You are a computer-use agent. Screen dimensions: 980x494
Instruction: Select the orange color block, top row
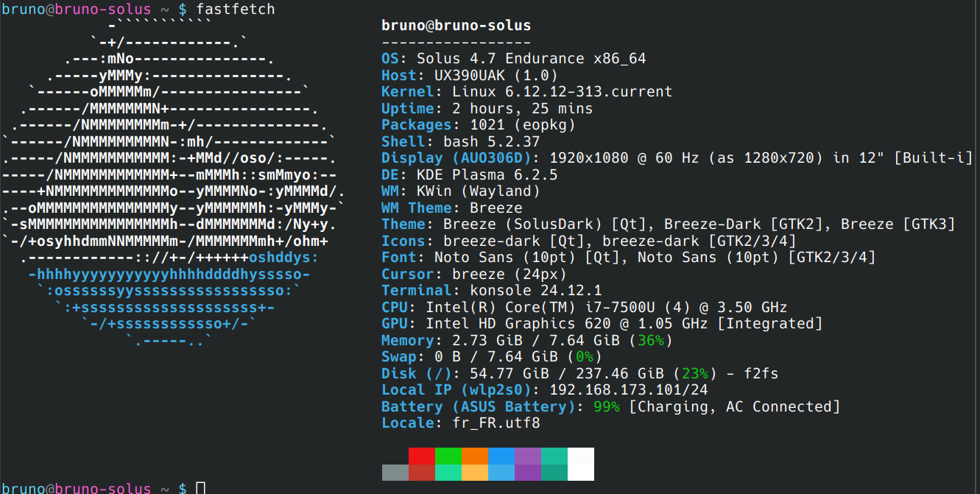coord(475,456)
